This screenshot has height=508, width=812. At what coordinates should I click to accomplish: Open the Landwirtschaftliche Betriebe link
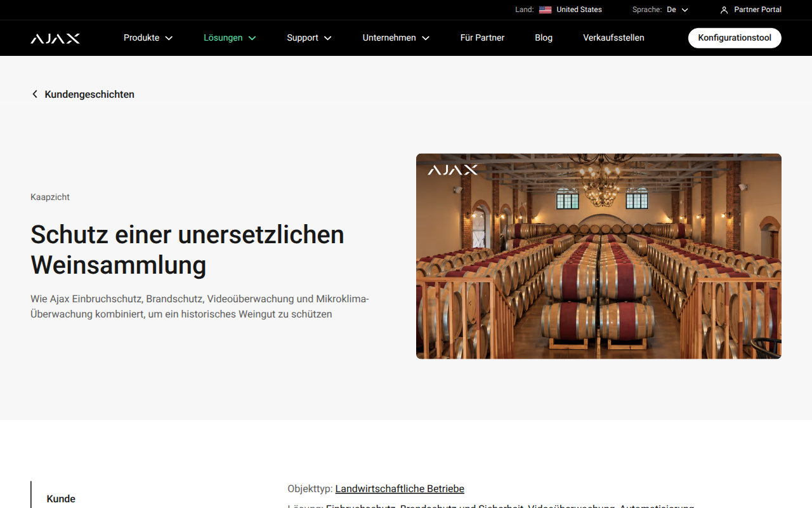tap(400, 489)
